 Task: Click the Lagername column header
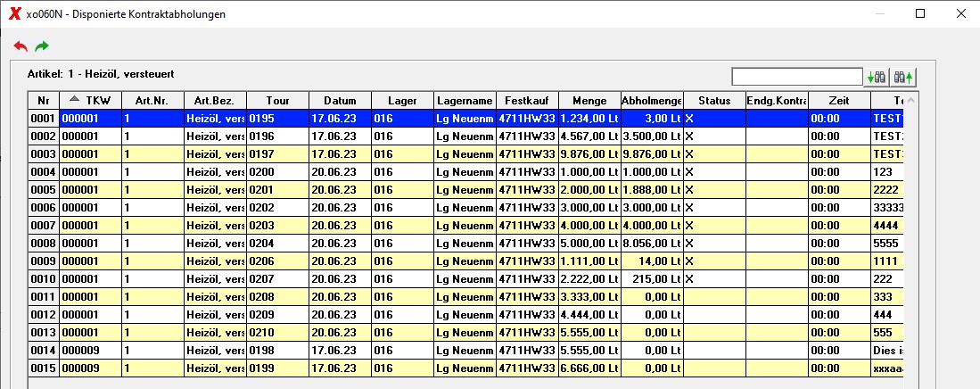click(x=465, y=101)
